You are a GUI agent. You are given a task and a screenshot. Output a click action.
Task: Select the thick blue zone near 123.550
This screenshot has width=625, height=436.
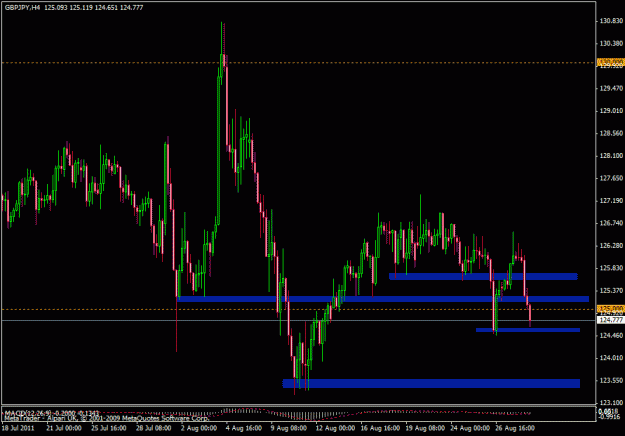tap(431, 383)
